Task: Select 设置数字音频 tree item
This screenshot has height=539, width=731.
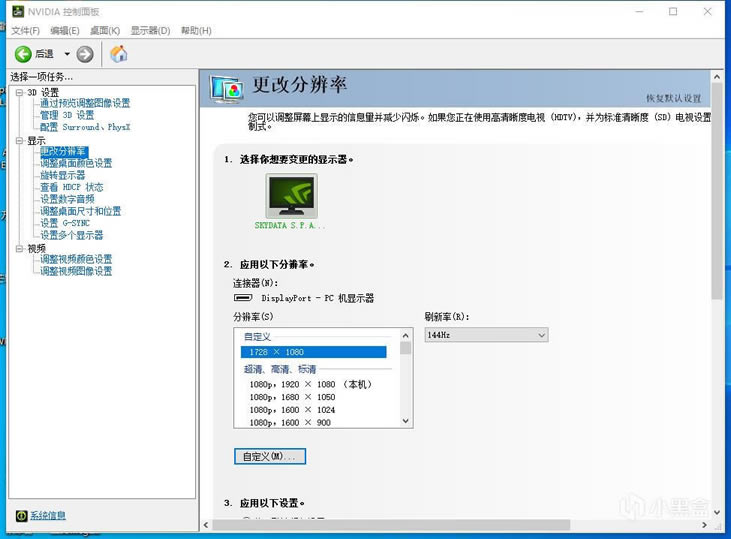Action: click(67, 199)
